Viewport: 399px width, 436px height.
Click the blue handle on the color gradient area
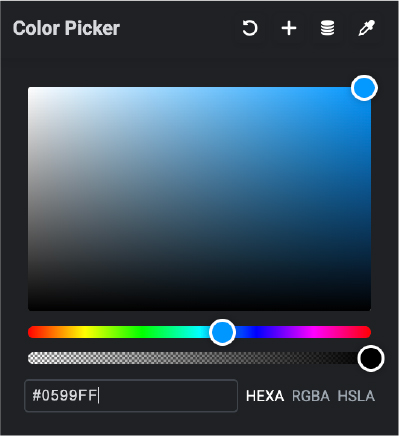[x=364, y=88]
